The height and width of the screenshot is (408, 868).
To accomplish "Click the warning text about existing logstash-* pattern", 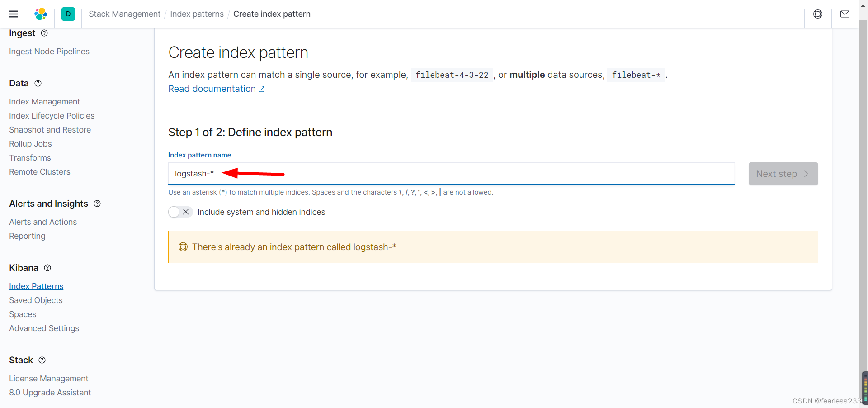I will pyautogui.click(x=294, y=247).
